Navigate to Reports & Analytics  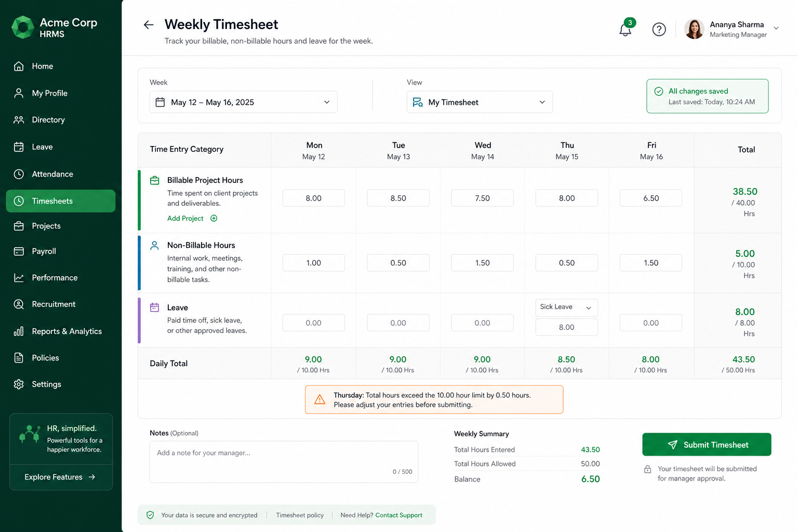click(x=60, y=331)
